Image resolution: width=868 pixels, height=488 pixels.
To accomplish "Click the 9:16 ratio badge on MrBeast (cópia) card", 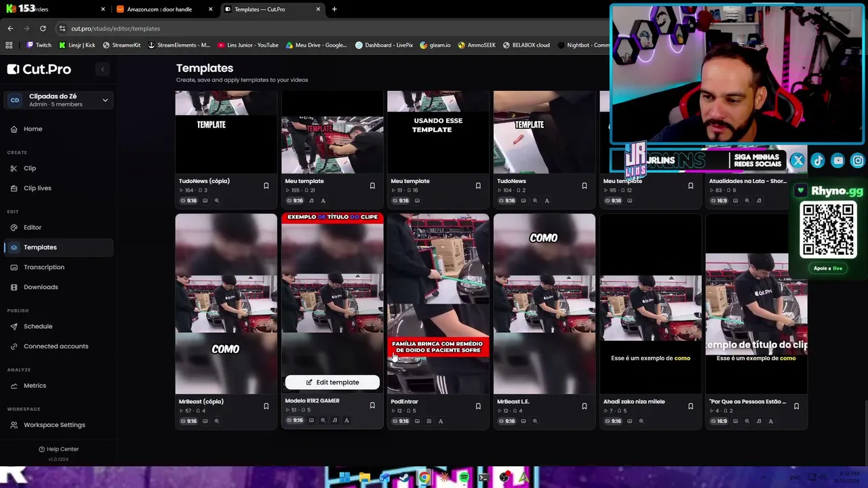I will 189,421.
